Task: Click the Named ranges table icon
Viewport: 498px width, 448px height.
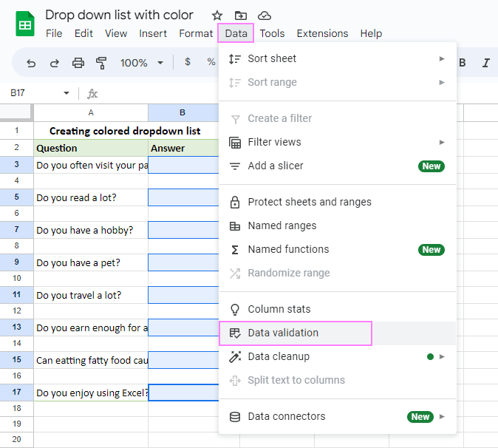Action: pyautogui.click(x=235, y=226)
